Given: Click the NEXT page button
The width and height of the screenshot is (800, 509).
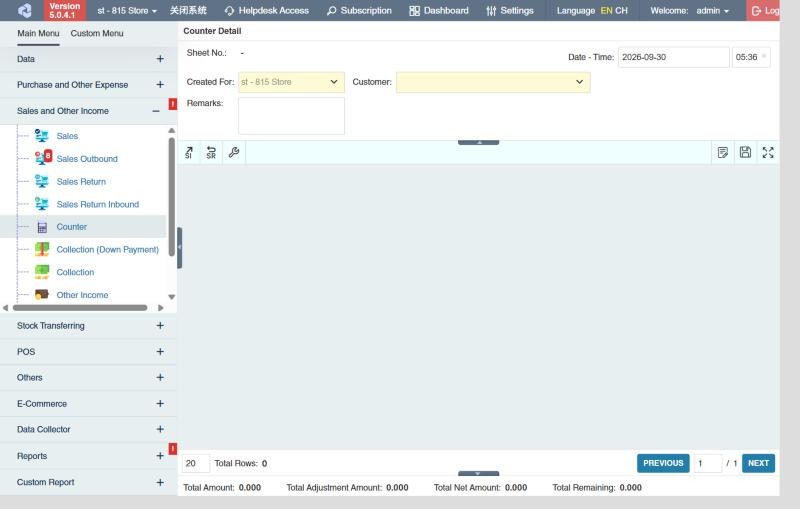Looking at the screenshot, I should 758,463.
